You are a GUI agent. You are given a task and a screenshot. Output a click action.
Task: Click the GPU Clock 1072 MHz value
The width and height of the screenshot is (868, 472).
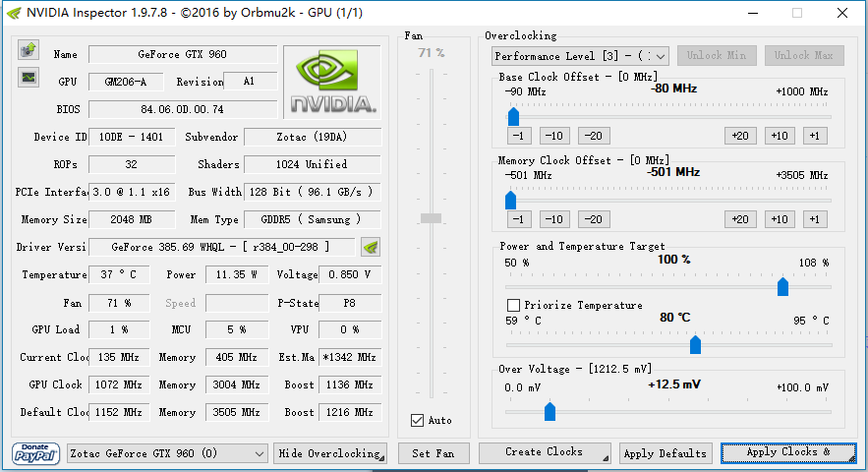pos(119,384)
